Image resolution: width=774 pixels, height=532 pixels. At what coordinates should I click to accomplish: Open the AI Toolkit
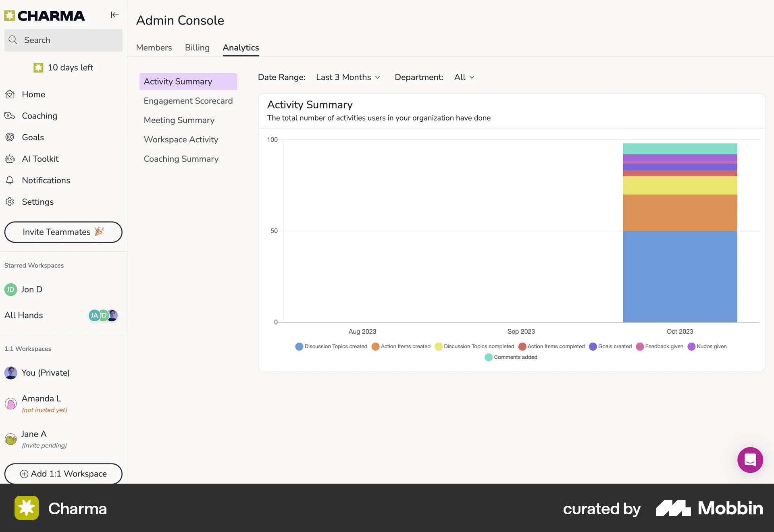click(x=40, y=159)
